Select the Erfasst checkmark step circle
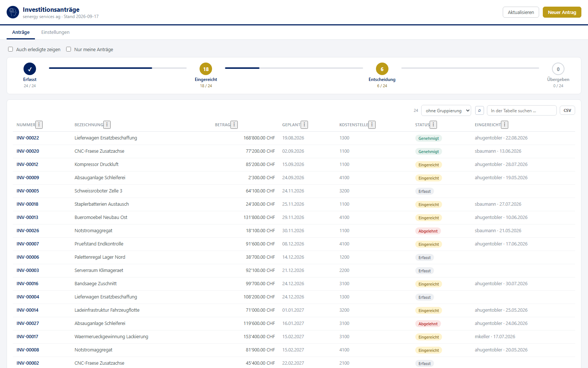 30,69
